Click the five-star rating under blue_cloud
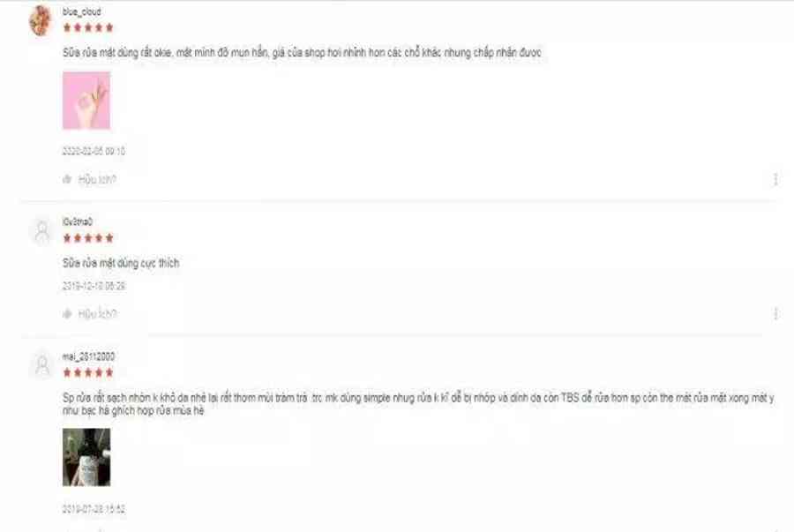 coord(88,28)
